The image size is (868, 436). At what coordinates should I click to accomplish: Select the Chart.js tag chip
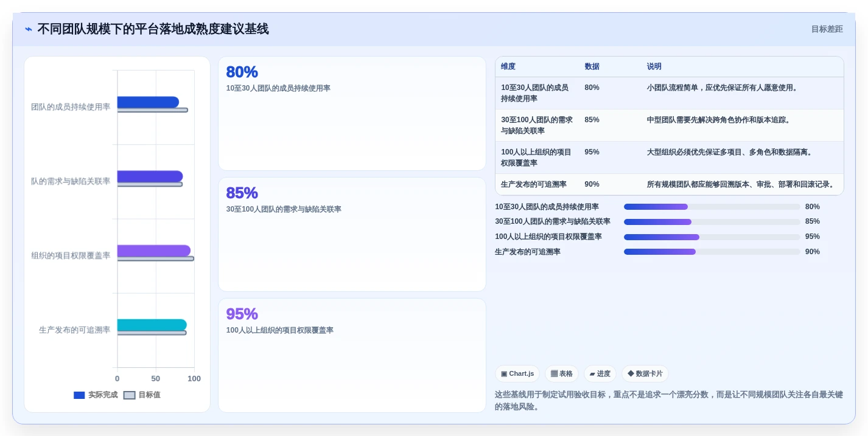tap(517, 374)
